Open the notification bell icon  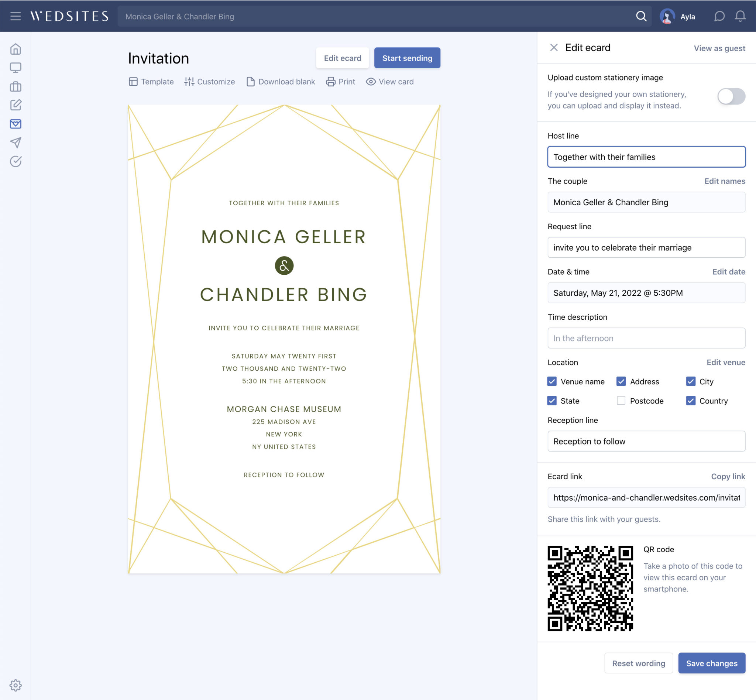[740, 16]
